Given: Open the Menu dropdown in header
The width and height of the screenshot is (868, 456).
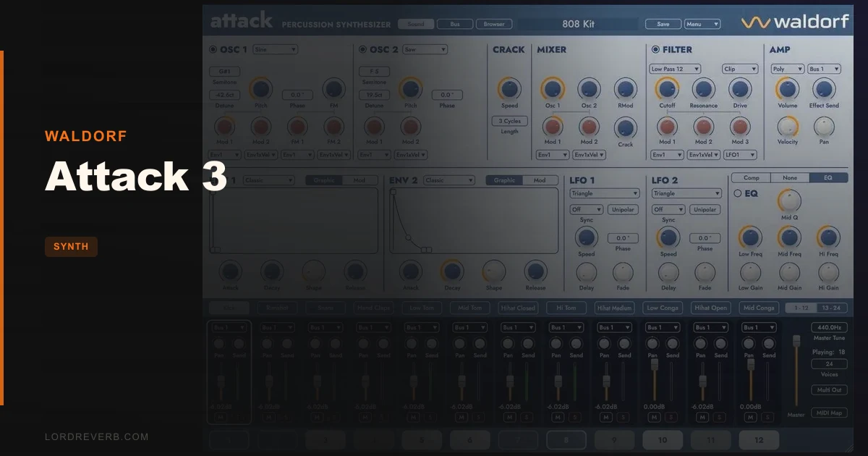Looking at the screenshot, I should [702, 24].
